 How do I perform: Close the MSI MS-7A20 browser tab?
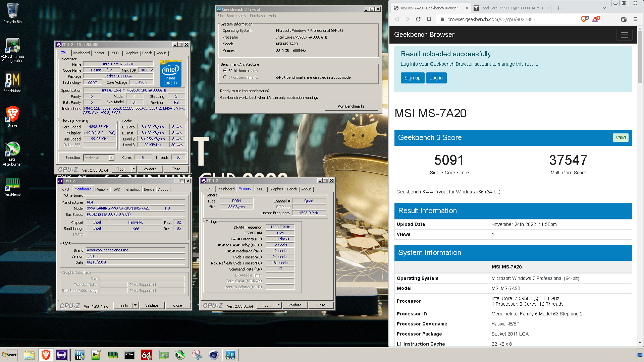467,8
